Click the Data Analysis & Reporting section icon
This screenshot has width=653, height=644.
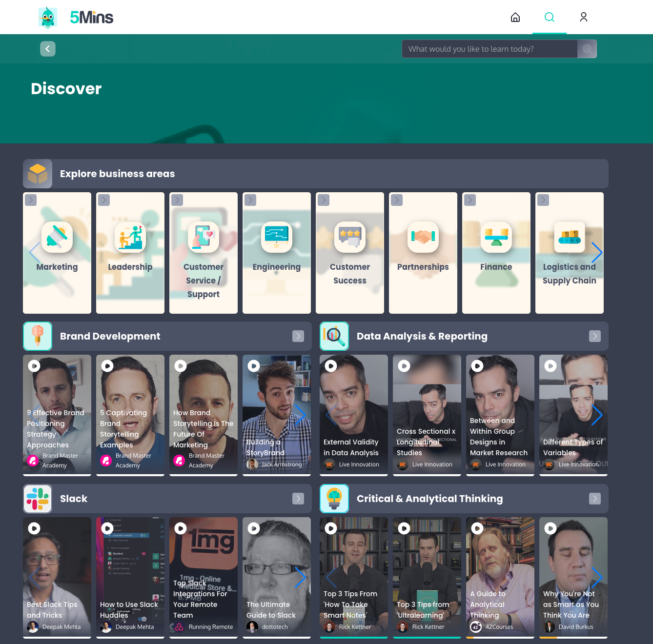334,336
